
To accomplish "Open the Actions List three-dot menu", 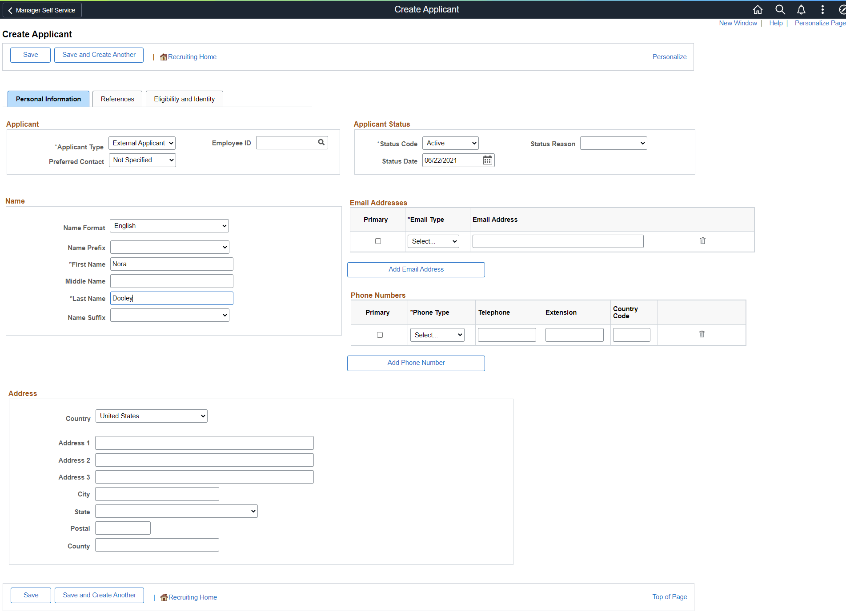I will click(822, 9).
